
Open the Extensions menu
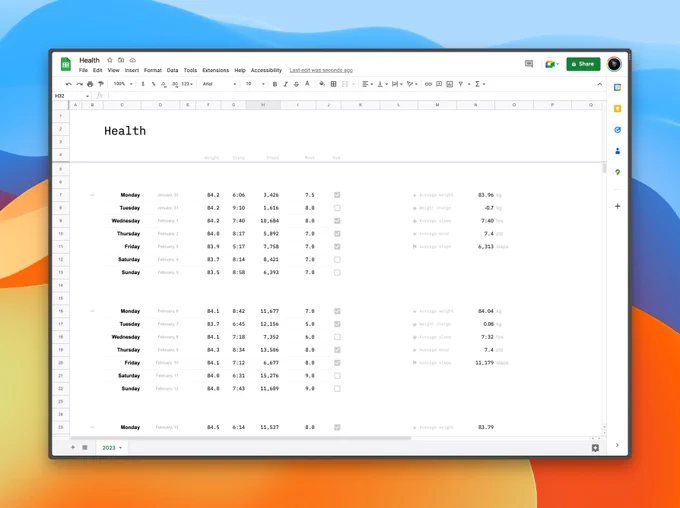point(216,70)
